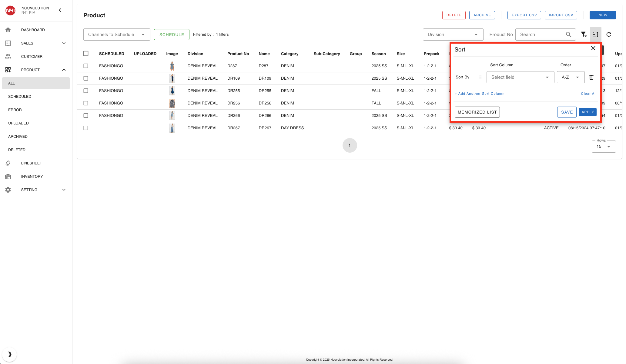Image resolution: width=626 pixels, height=364 pixels.
Task: Open the Channels to Schedule dropdown
Action: pos(116,35)
